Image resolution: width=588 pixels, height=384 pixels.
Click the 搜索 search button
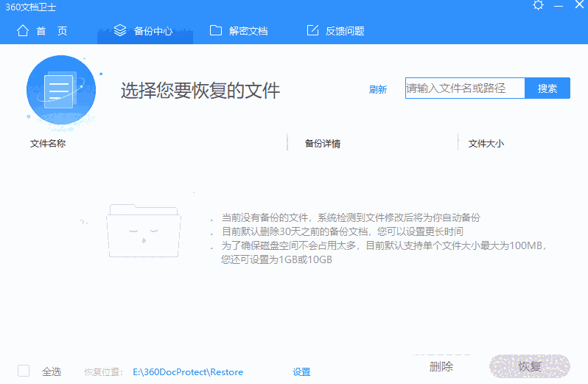(x=547, y=88)
